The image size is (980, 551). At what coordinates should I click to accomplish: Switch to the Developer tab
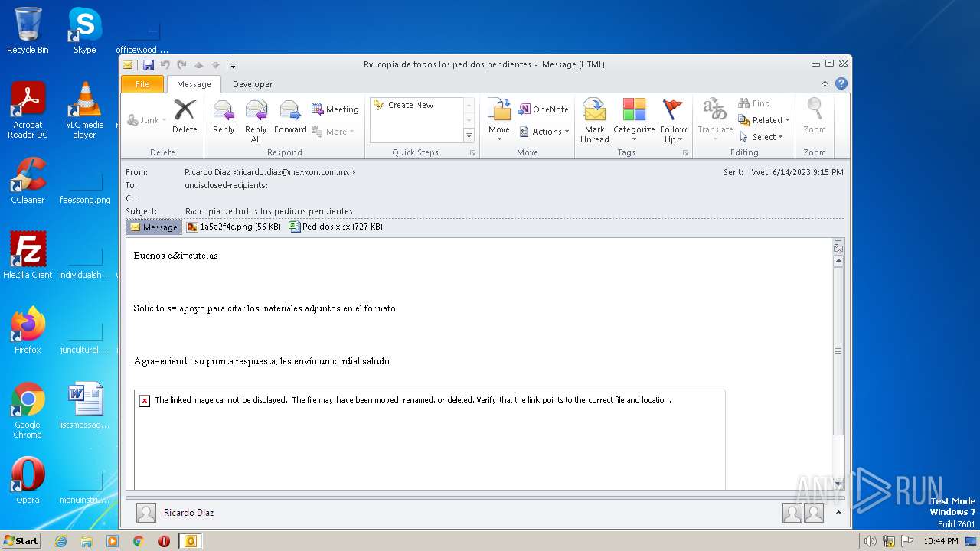(x=253, y=84)
